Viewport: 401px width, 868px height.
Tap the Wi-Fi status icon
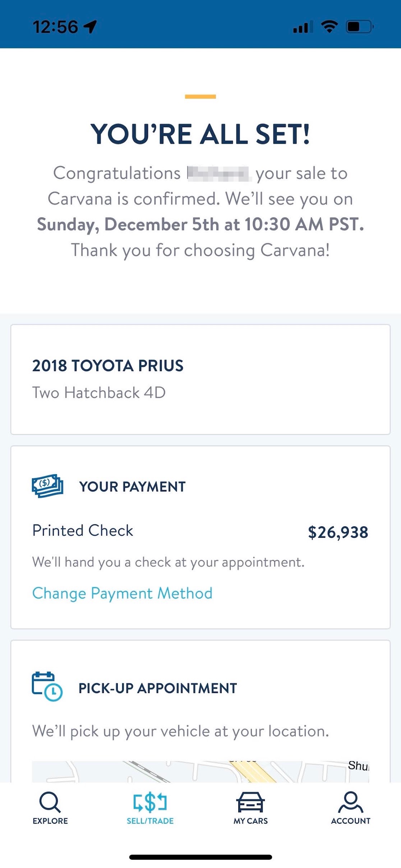click(329, 27)
